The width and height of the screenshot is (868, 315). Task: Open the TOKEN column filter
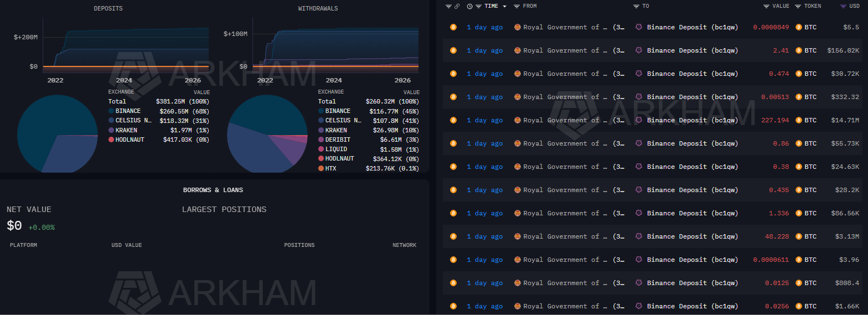pos(798,6)
